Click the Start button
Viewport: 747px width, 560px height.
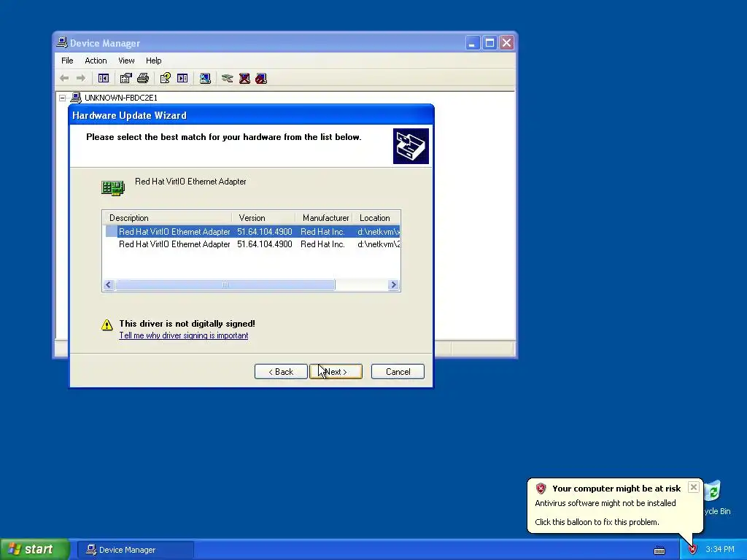(x=35, y=550)
